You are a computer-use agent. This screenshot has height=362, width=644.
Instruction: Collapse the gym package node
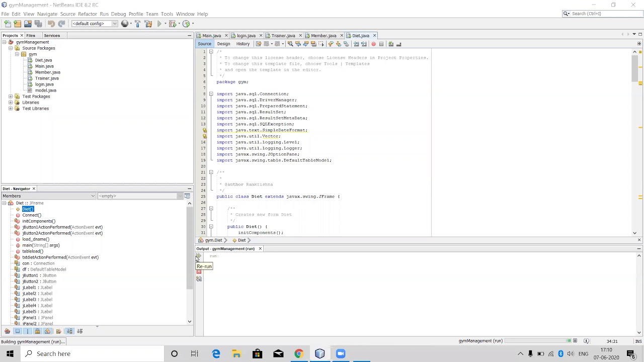point(17,54)
